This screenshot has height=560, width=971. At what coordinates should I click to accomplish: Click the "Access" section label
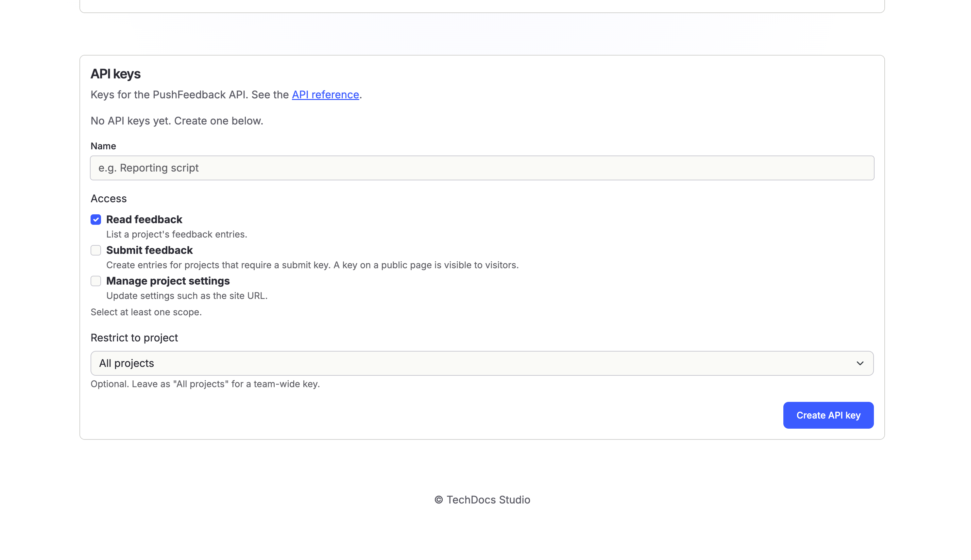tap(109, 198)
